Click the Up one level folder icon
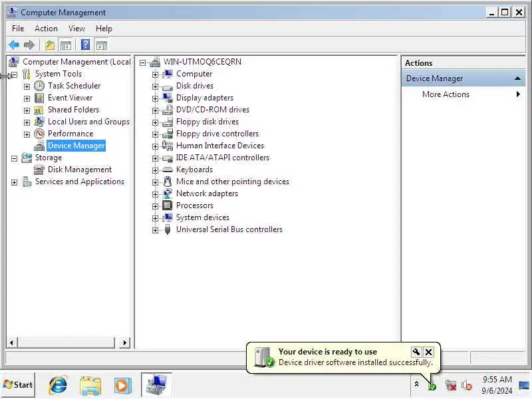 click(50, 45)
